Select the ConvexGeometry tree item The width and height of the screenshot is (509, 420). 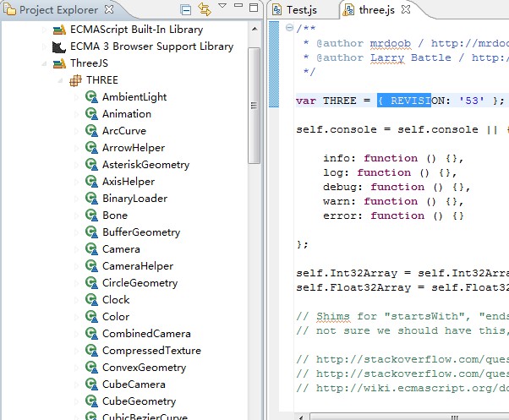point(144,368)
